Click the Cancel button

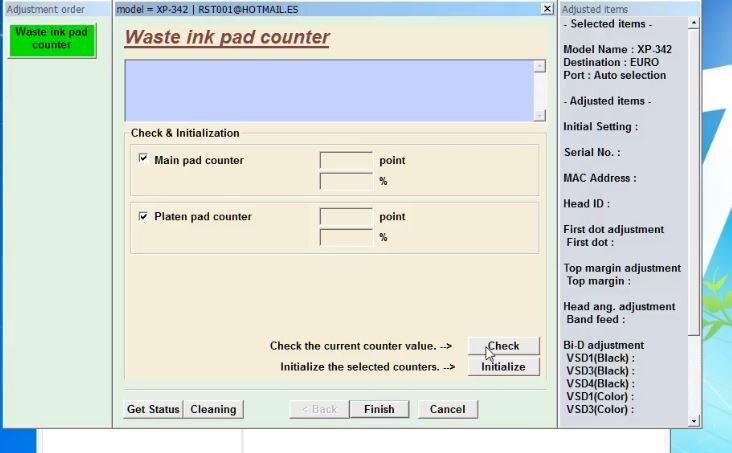tap(448, 409)
